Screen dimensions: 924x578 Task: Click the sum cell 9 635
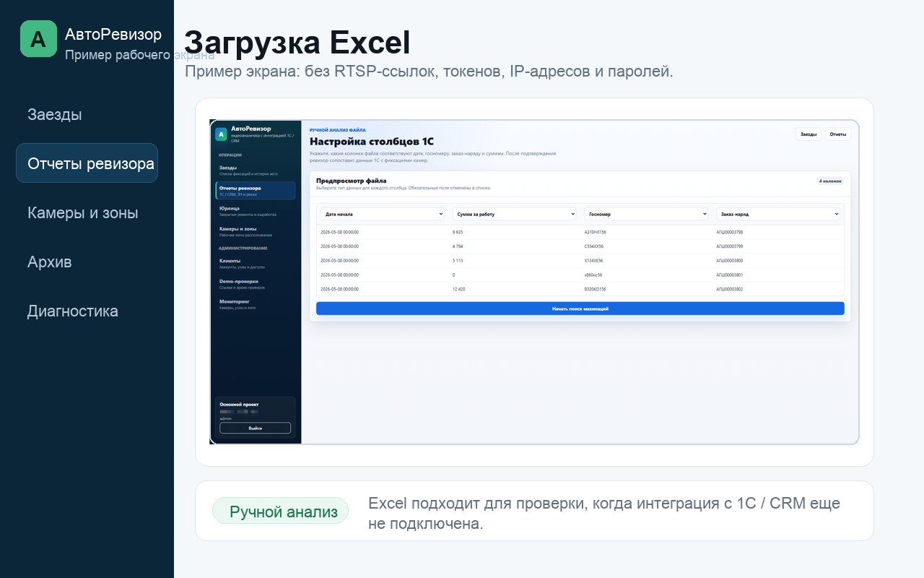pyautogui.click(x=458, y=232)
